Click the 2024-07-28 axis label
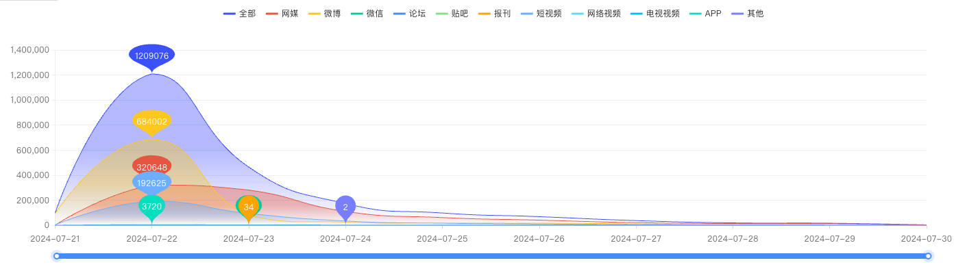Viewport: 980px width, 267px height. click(x=733, y=239)
